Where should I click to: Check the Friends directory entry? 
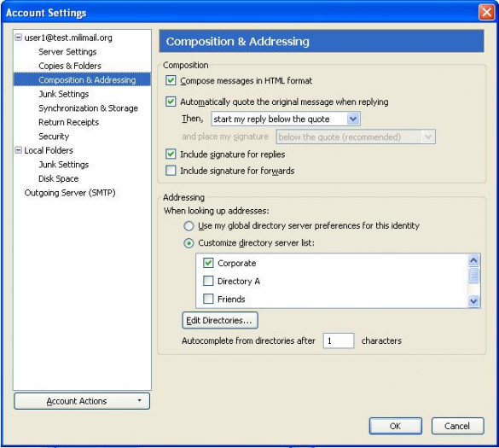(x=208, y=299)
